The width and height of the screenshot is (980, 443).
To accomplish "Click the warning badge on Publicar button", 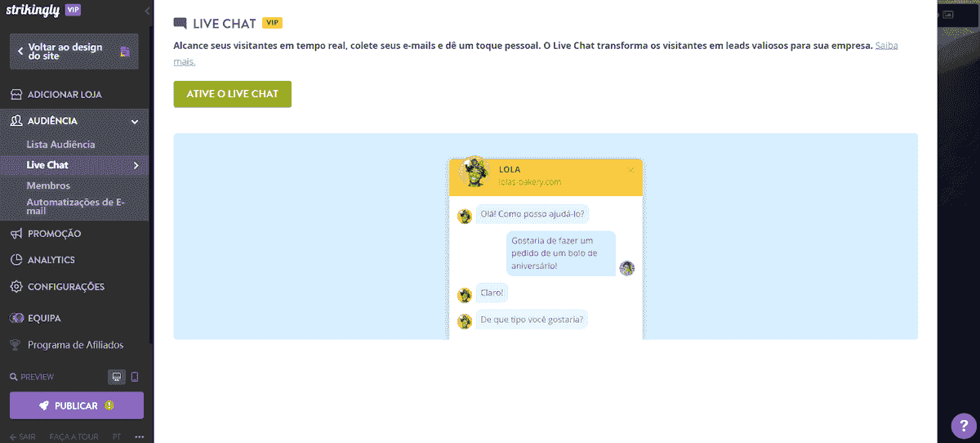I will 109,405.
